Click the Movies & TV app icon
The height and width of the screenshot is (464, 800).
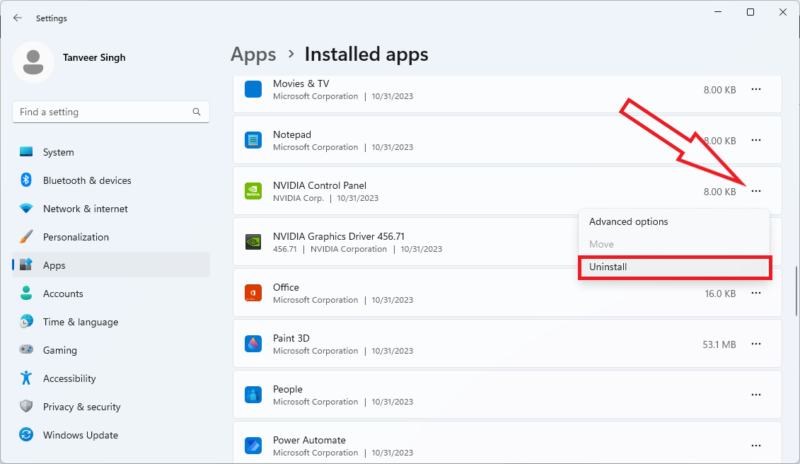tap(253, 89)
